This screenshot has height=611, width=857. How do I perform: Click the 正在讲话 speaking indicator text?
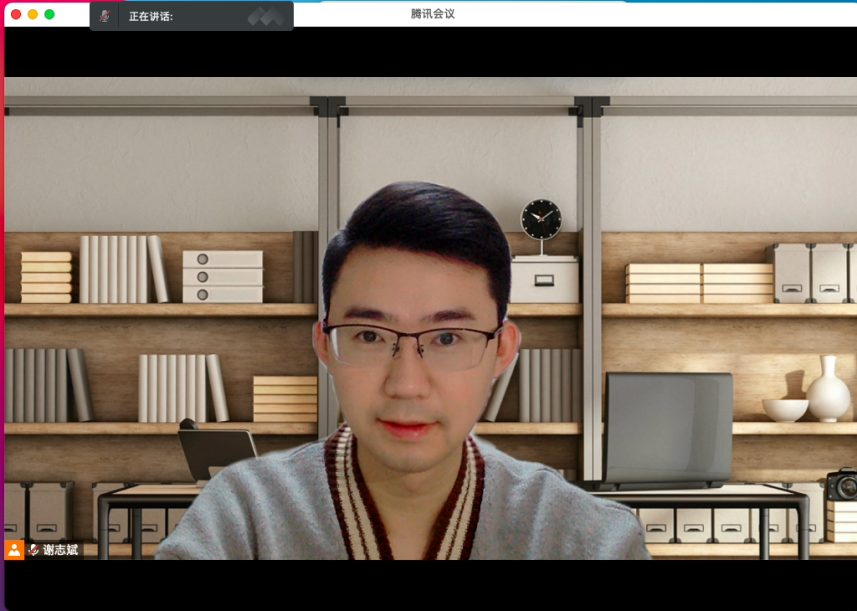(x=151, y=16)
